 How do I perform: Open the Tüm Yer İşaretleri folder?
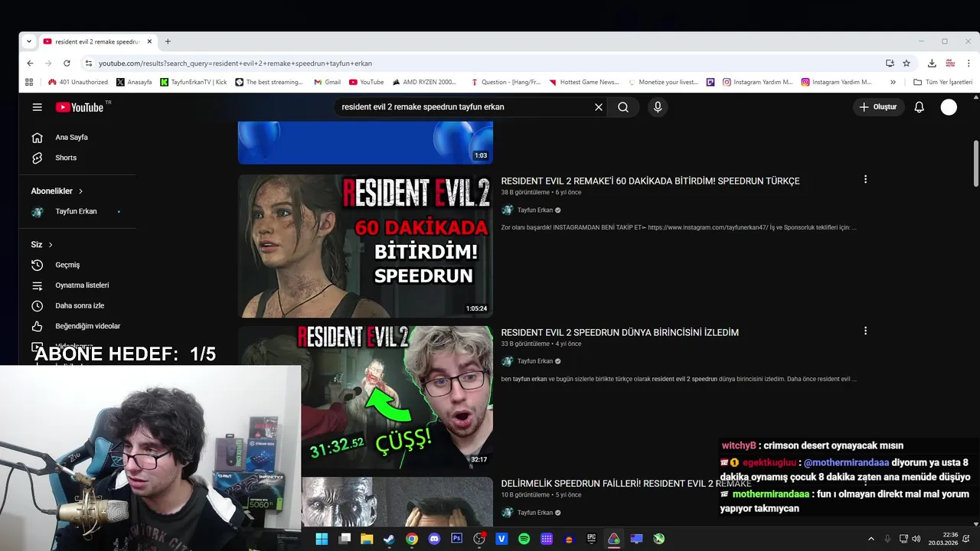coord(942,82)
